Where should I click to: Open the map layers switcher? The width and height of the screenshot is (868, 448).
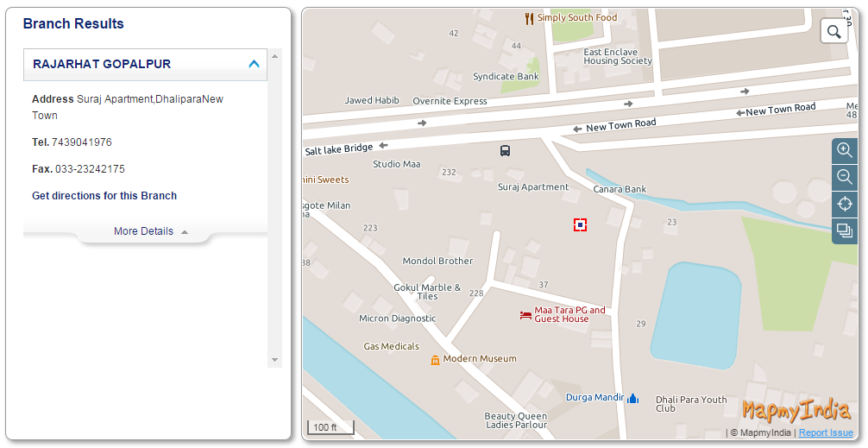point(844,230)
